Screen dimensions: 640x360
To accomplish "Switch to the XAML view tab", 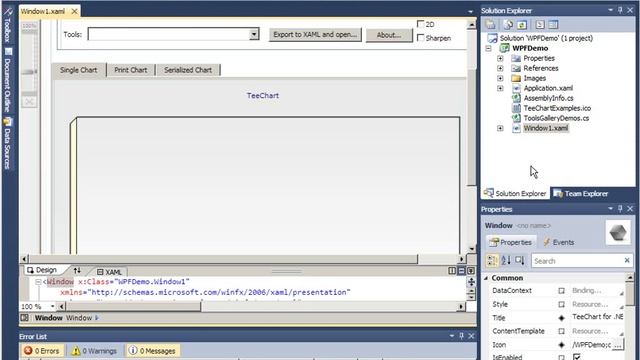I will pos(109,272).
